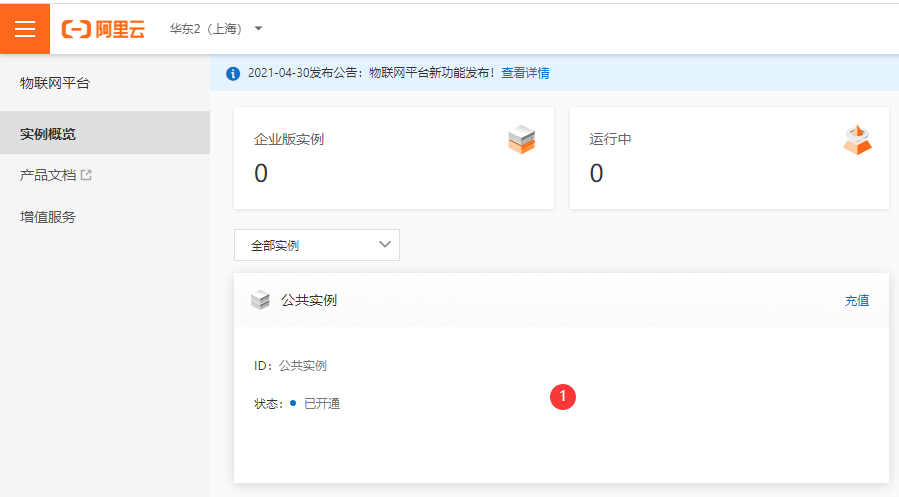Click the 运行中 status icon
Viewport: 899px width, 497px height.
click(x=857, y=140)
